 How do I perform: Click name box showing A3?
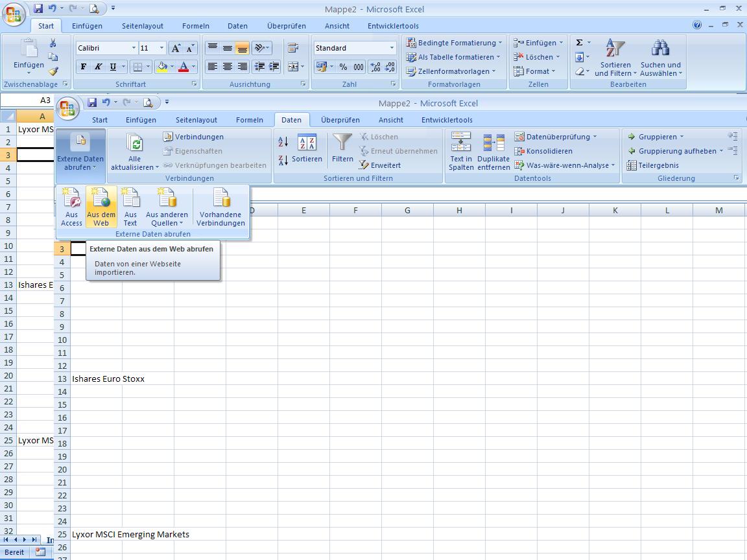point(27,100)
